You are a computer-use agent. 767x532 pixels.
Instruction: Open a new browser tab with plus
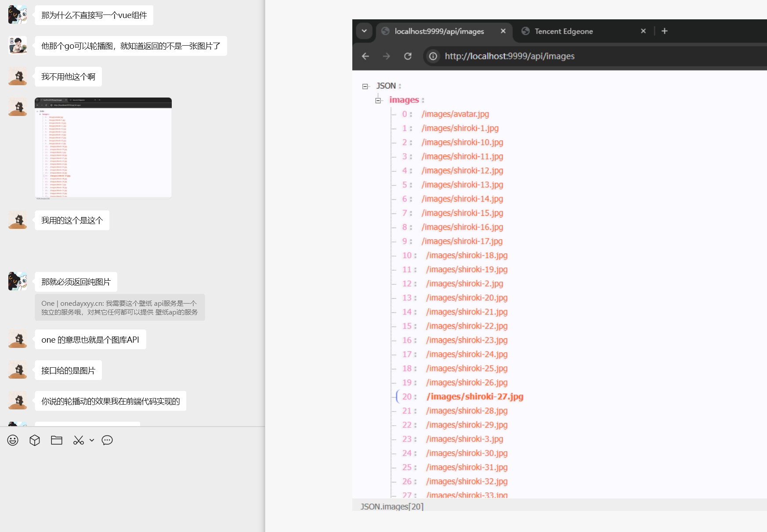click(664, 31)
